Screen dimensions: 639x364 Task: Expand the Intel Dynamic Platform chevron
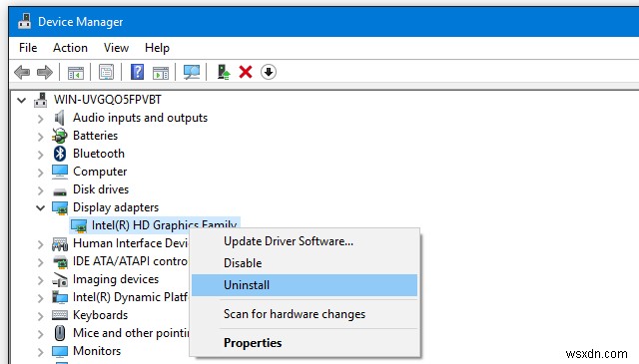[x=40, y=298]
